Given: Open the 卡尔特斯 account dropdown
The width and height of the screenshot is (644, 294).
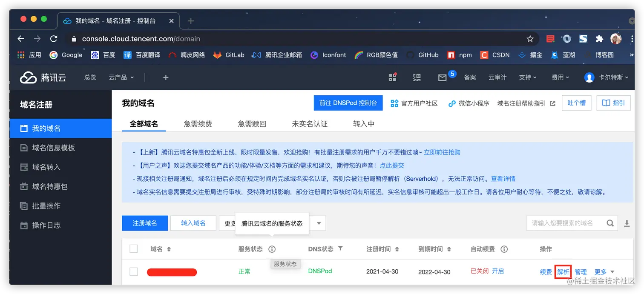Looking at the screenshot, I should (613, 77).
